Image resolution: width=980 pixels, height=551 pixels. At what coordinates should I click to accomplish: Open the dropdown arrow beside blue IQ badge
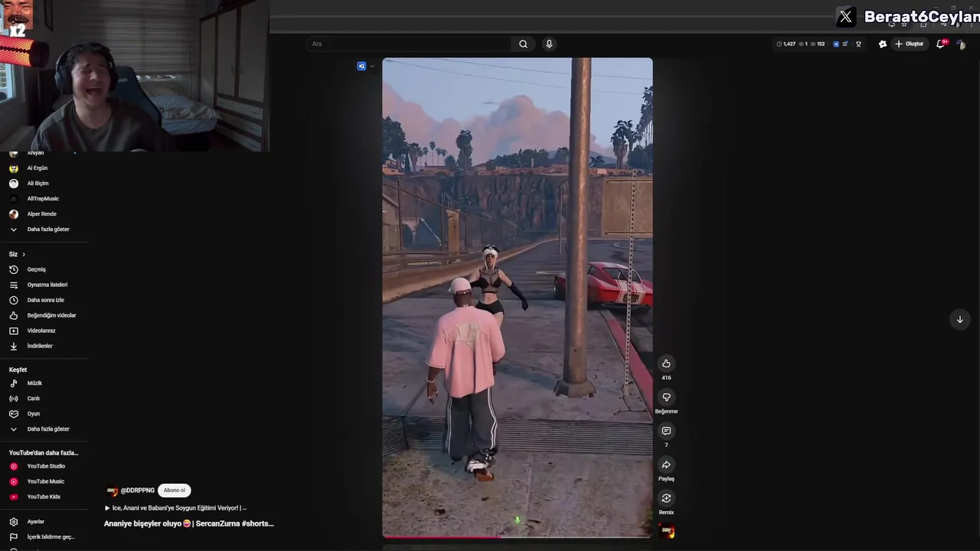tap(372, 66)
